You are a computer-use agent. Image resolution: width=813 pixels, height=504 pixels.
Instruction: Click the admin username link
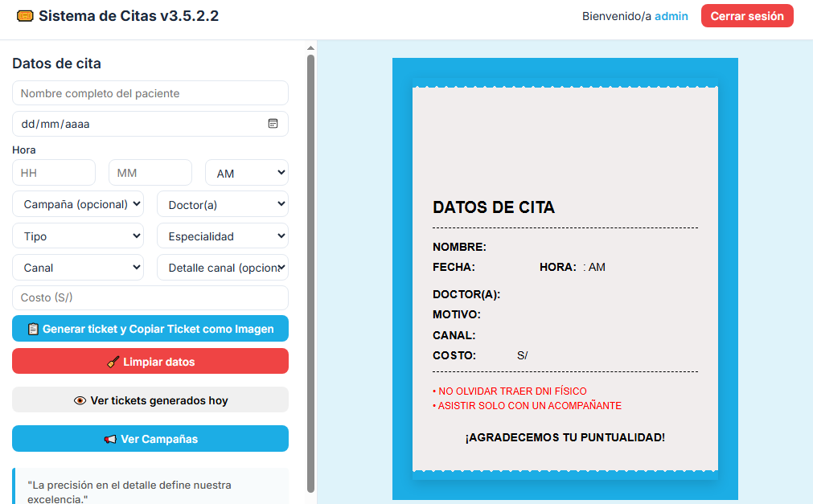671,16
